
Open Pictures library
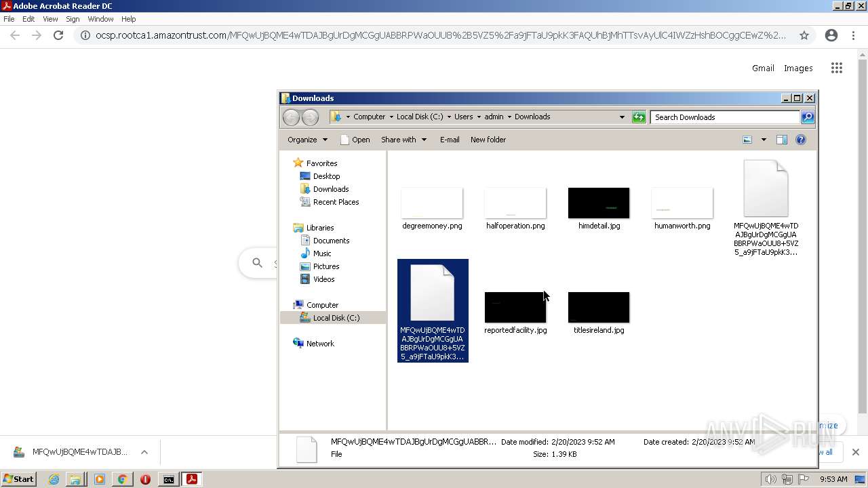pos(326,266)
